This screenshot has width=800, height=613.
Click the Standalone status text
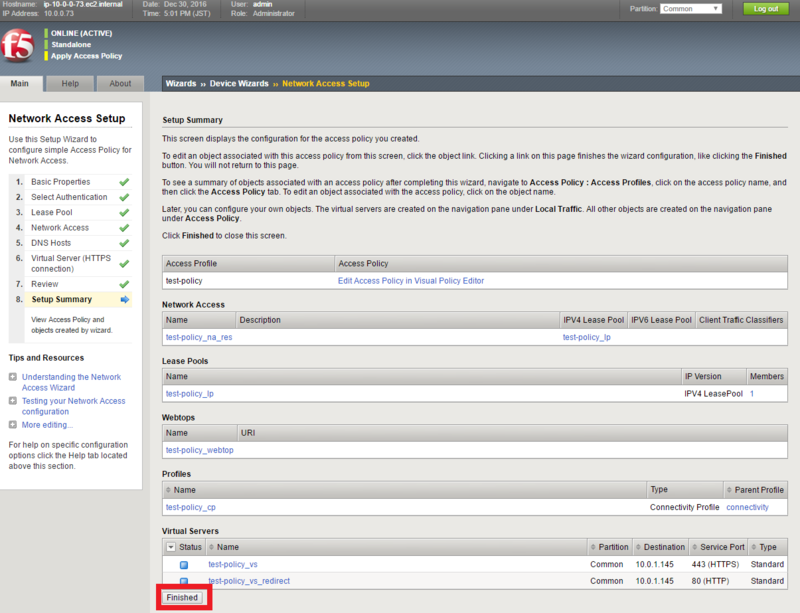pos(71,45)
